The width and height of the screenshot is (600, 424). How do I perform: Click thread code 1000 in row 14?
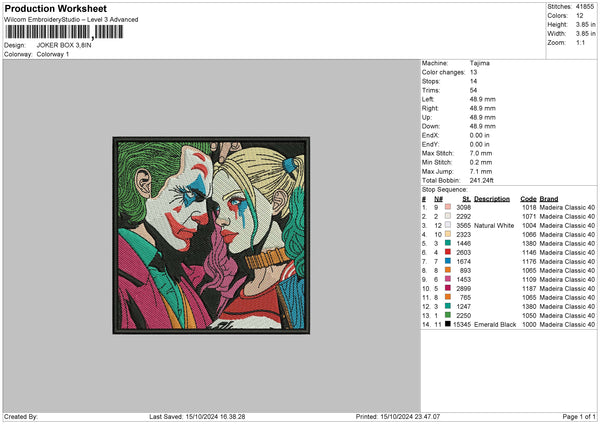(x=529, y=325)
